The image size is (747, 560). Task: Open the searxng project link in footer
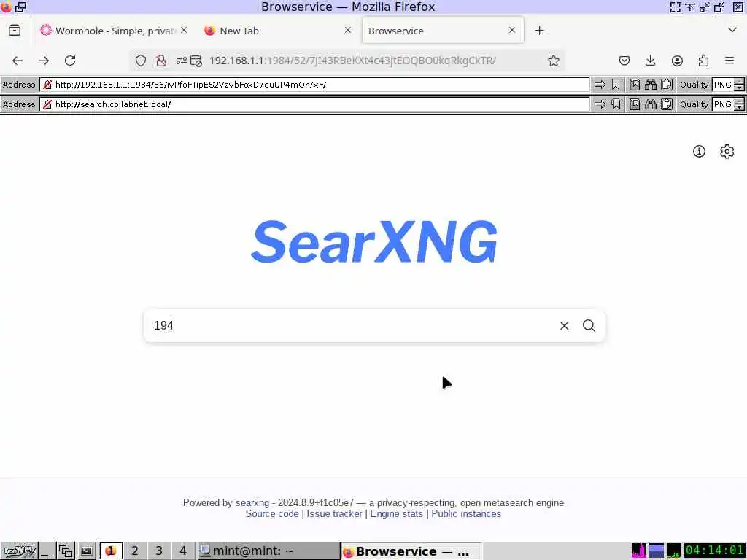[x=252, y=503]
